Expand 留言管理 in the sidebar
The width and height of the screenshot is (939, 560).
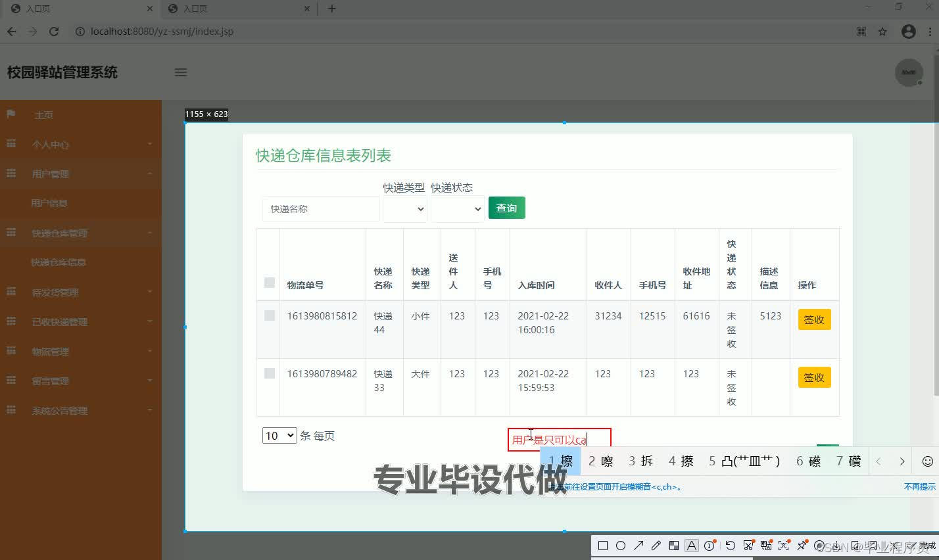tap(81, 381)
